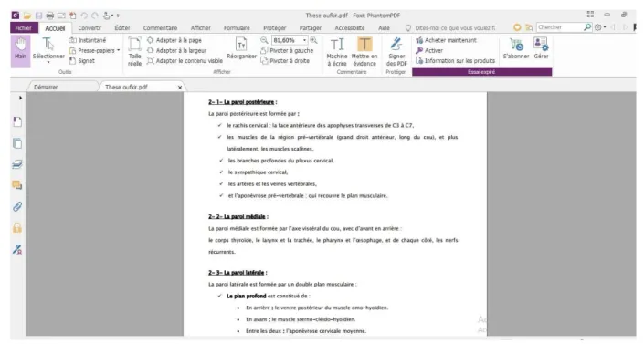Screen dimensions: 644x344
Task: Select the Main hand tool
Action: coord(20,51)
